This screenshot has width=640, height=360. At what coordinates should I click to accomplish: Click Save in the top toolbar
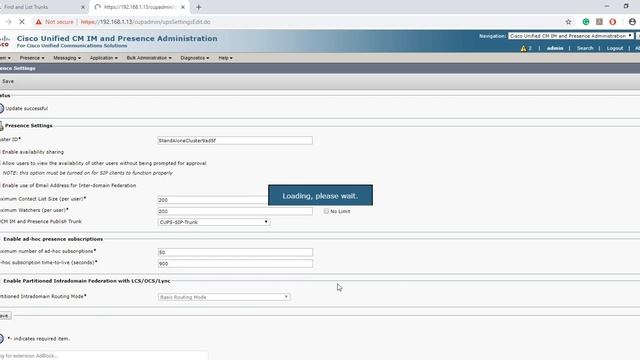tap(8, 81)
